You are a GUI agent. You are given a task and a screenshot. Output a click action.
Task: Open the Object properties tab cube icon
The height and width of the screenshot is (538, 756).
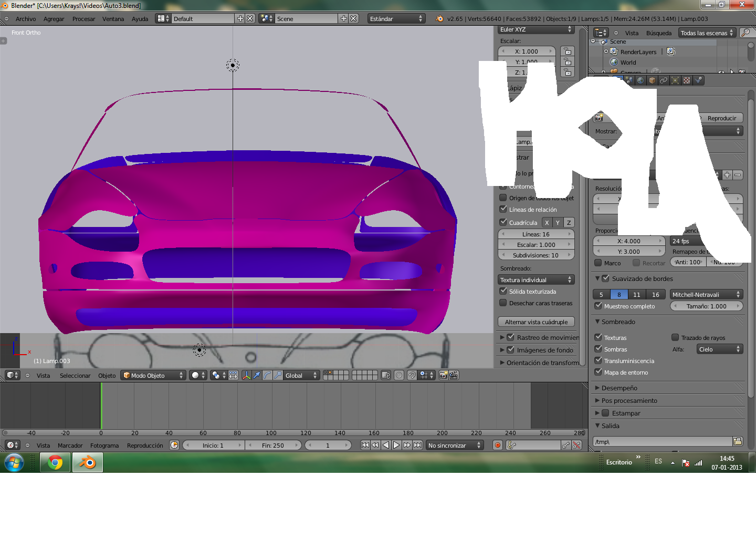pos(652,80)
